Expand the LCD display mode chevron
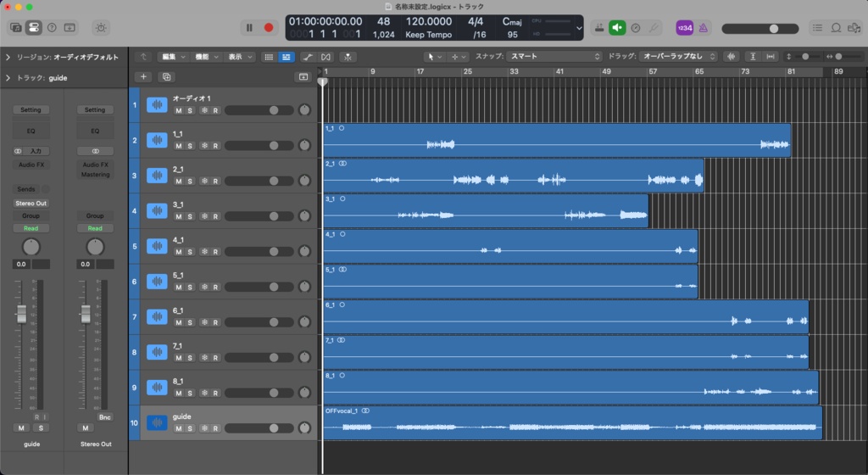Screen dimensions: 868x475 (579, 28)
